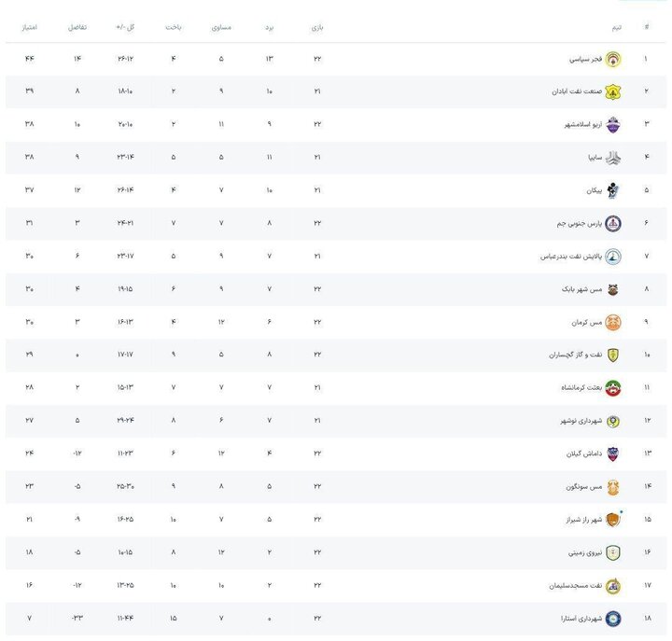672x641 pixels.
Task: Click the Naft Masjed Soleyman logo
Action: [x=612, y=585]
